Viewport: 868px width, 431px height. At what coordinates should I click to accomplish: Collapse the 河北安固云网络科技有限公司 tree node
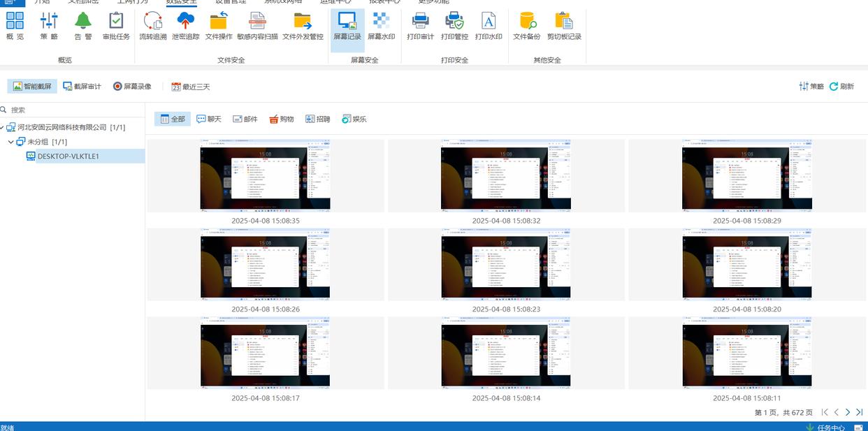coord(3,128)
